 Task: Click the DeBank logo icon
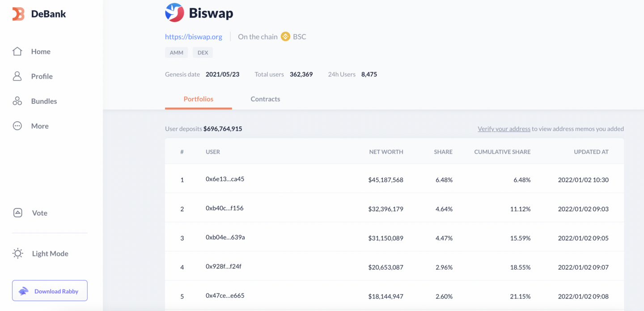pyautogui.click(x=18, y=14)
